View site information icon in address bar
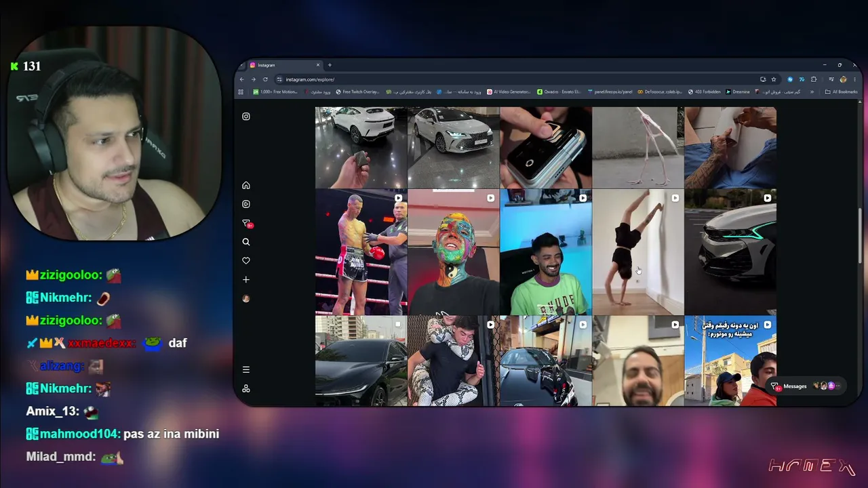Viewport: 868px width, 488px height. pos(279,79)
